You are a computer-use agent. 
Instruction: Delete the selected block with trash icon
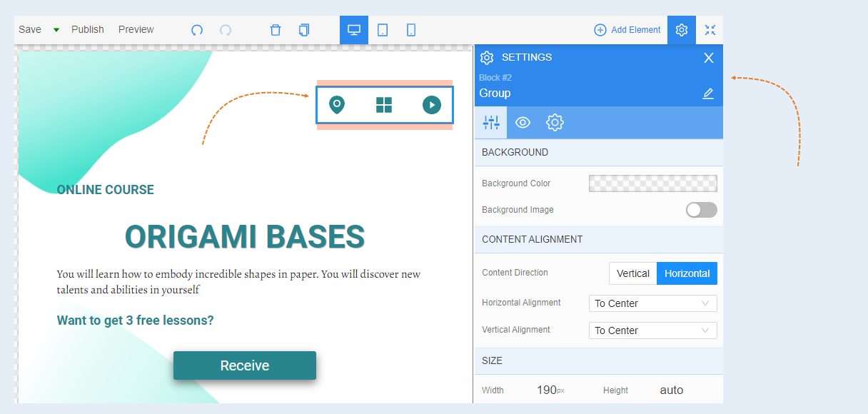pyautogui.click(x=276, y=30)
